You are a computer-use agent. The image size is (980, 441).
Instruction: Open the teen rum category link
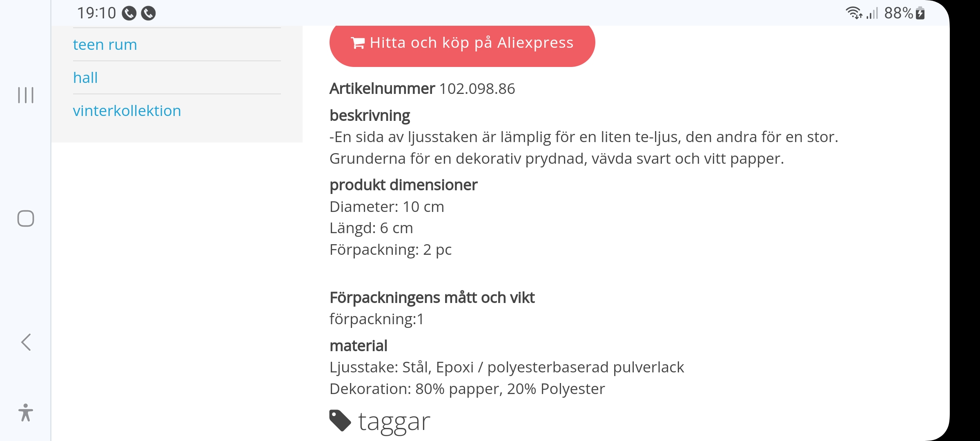(105, 45)
